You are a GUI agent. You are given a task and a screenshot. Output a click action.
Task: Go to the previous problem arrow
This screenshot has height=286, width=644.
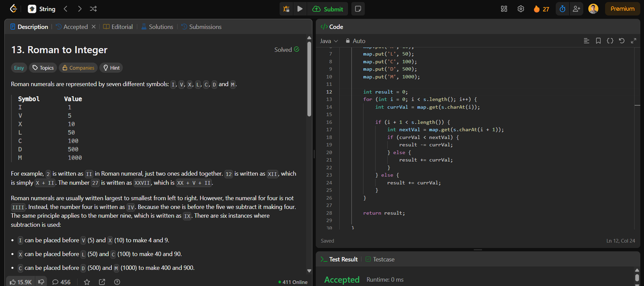pyautogui.click(x=65, y=9)
